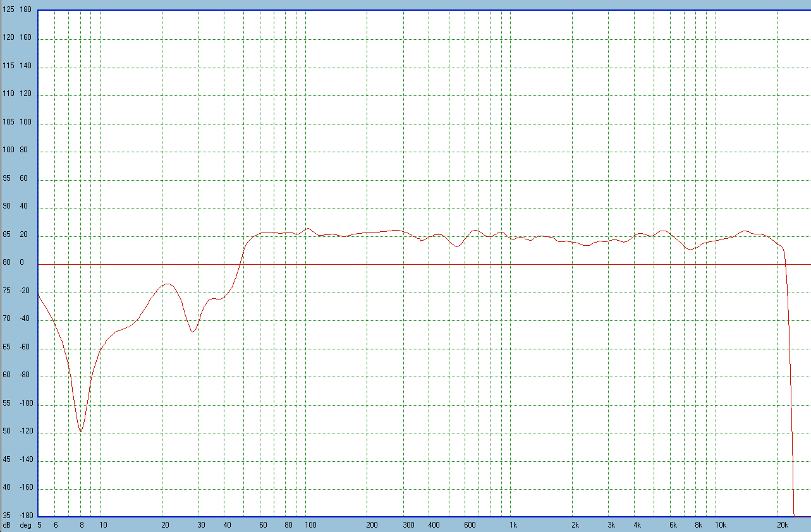Click the -160 deg phase axis label
Image resolution: width=811 pixels, height=532 pixels.
click(25, 488)
